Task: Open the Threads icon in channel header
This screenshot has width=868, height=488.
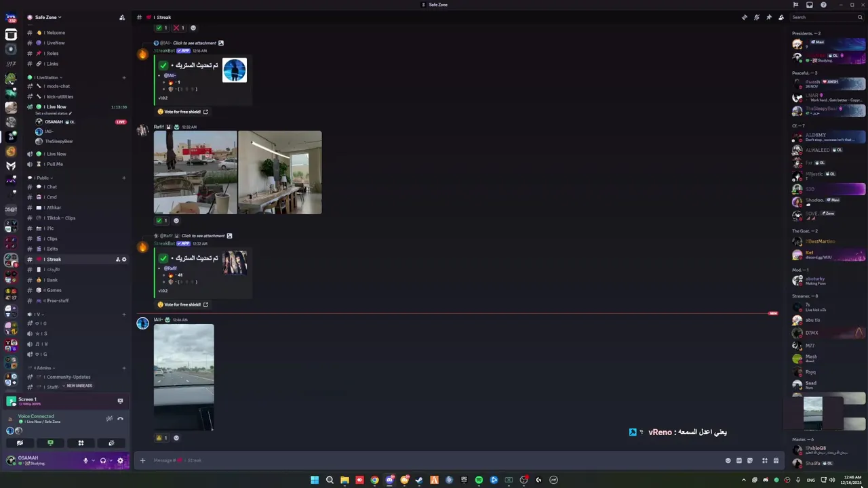Action: click(x=745, y=17)
